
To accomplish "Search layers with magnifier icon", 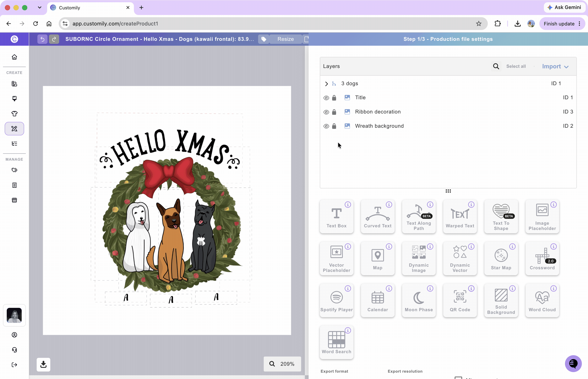I will tap(496, 66).
